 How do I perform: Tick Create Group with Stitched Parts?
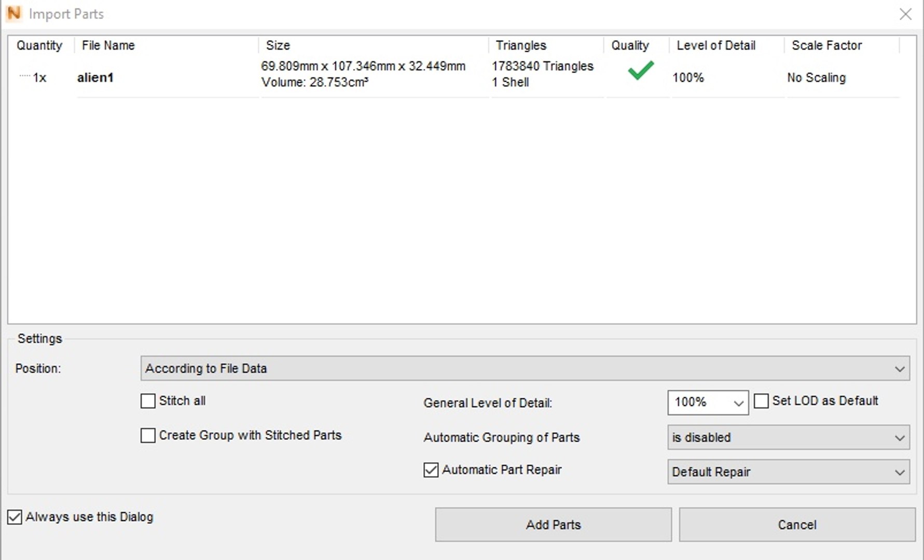pos(148,435)
